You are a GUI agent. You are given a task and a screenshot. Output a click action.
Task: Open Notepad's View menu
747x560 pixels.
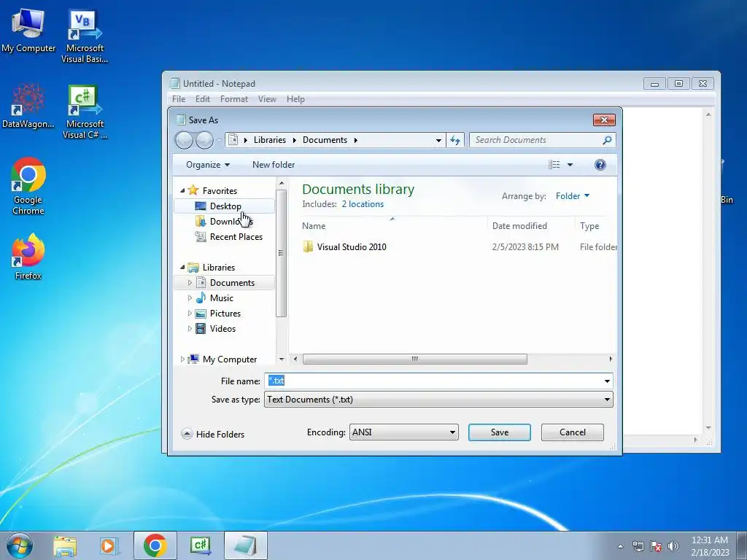coord(267,99)
